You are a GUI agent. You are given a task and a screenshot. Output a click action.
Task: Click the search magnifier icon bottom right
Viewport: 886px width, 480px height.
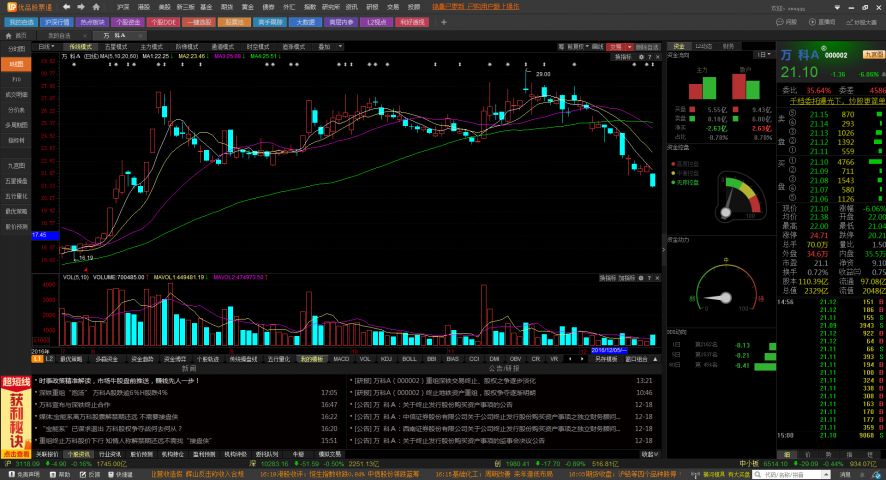[758, 475]
